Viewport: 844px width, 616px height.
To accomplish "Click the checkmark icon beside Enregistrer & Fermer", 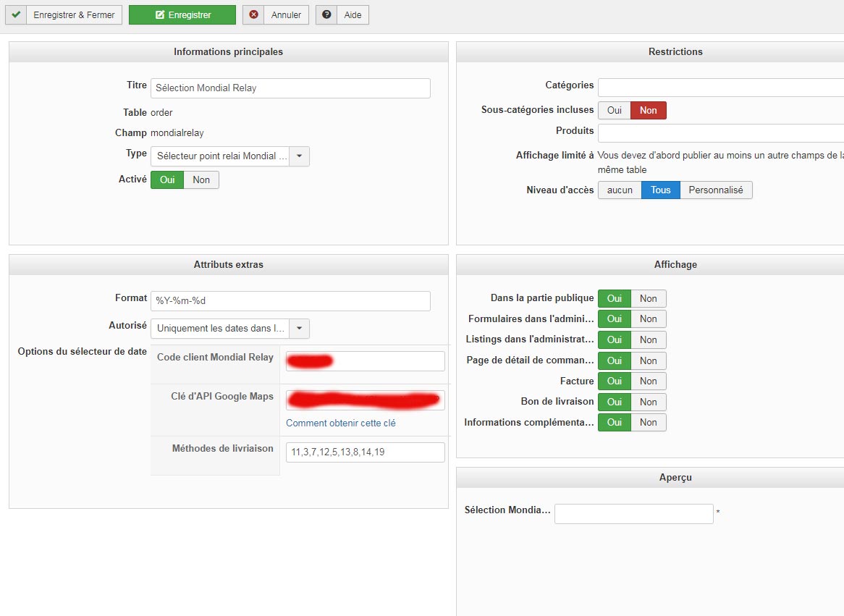I will tap(16, 14).
